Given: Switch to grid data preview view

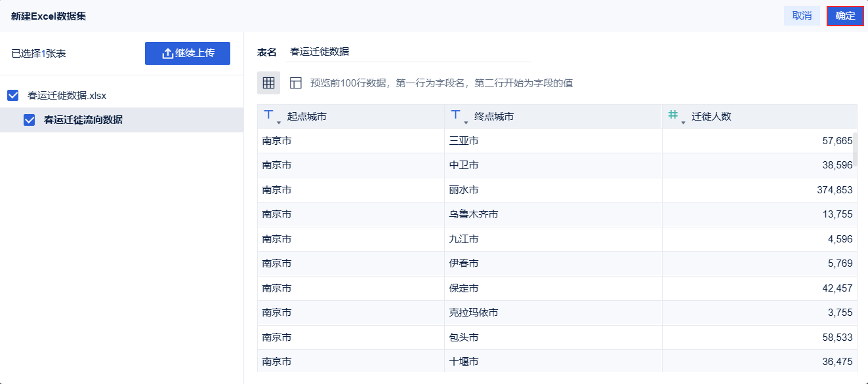Looking at the screenshot, I should point(268,83).
